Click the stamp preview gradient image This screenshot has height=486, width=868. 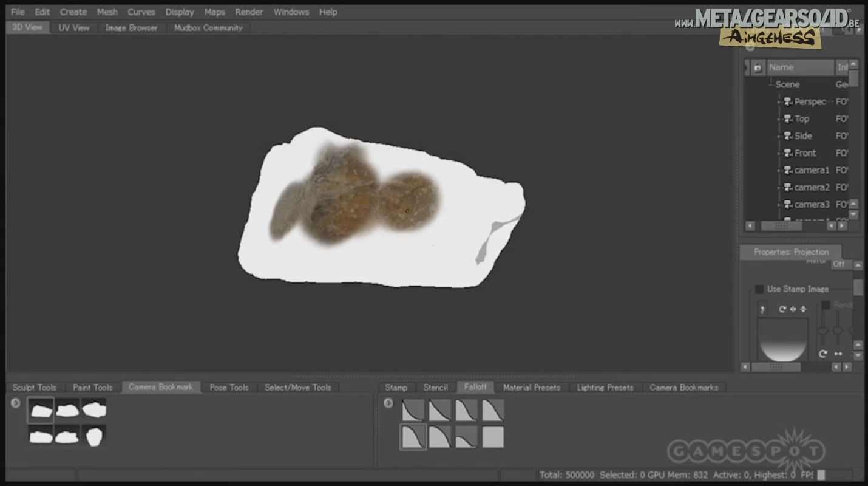783,340
